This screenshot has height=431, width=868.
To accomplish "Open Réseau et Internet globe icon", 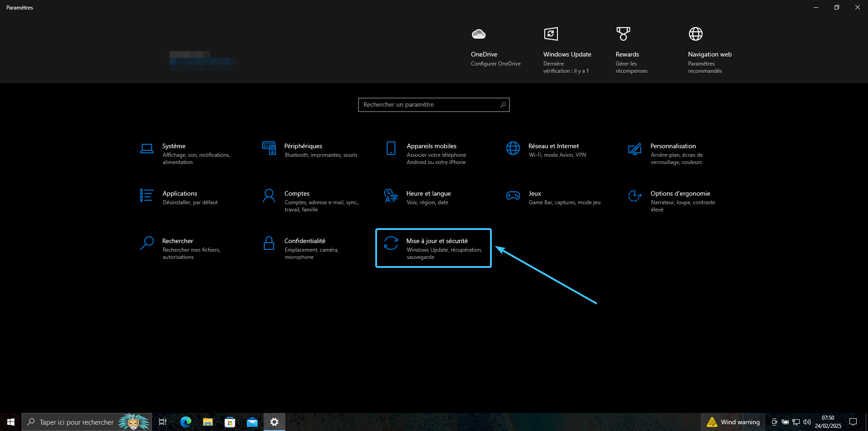I will [513, 148].
